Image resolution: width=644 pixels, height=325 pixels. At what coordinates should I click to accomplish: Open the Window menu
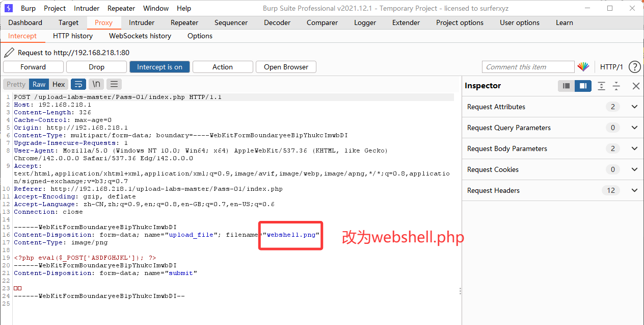point(156,8)
